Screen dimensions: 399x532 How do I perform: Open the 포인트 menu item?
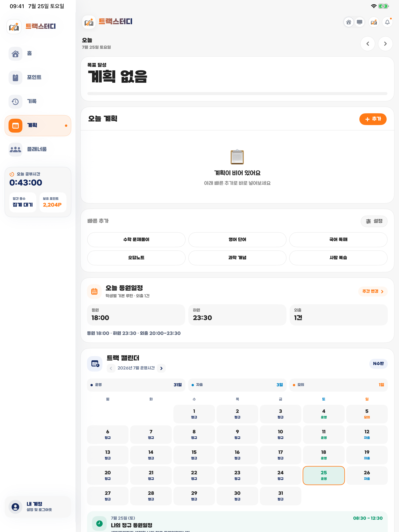(x=38, y=78)
